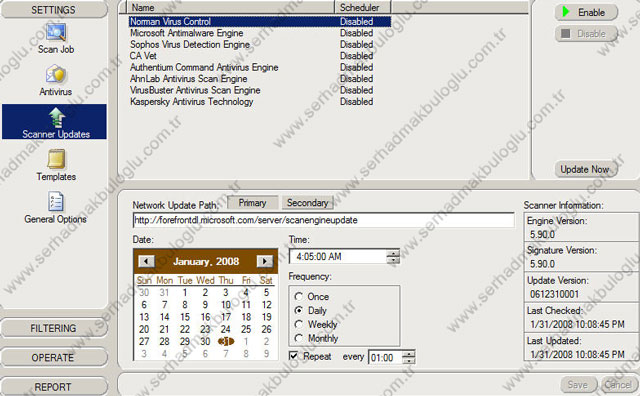
Task: Click the 4:05:00 AM time field
Action: pos(338,257)
